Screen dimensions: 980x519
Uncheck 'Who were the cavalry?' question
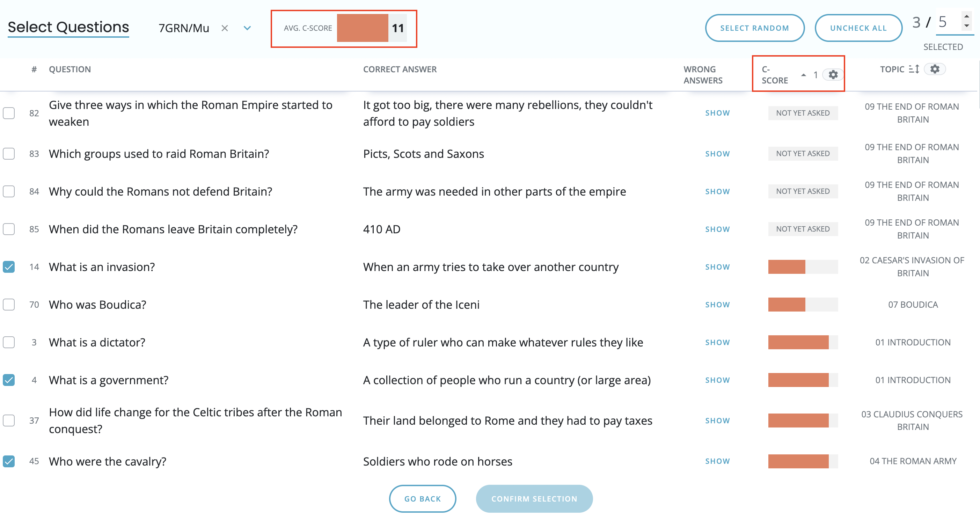pos(9,461)
